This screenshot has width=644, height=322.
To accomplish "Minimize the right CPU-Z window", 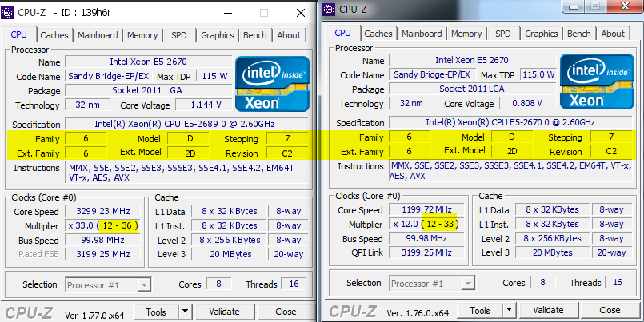I will [x=574, y=6].
